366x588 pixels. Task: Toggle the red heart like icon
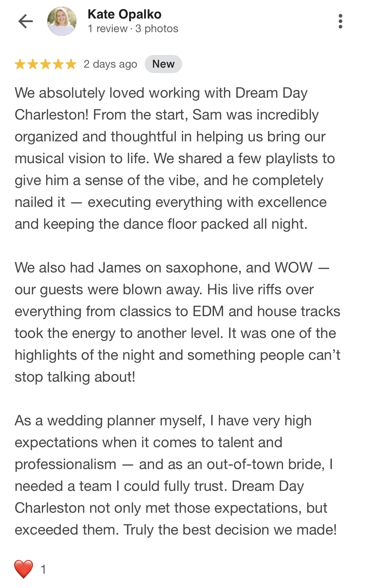23,569
